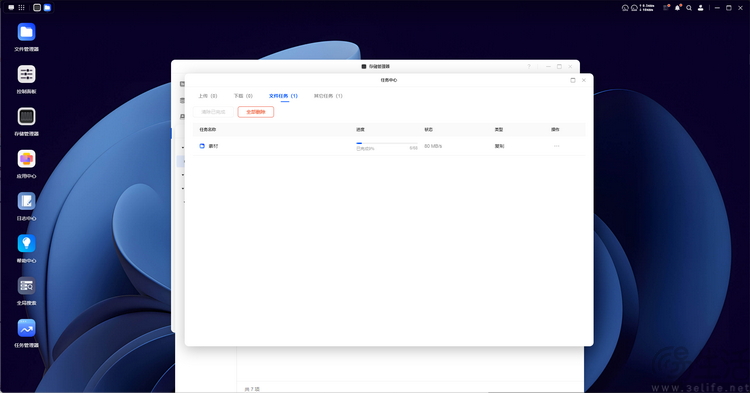750x393 pixels.
Task: Click the red 全部删除 button
Action: click(x=256, y=112)
